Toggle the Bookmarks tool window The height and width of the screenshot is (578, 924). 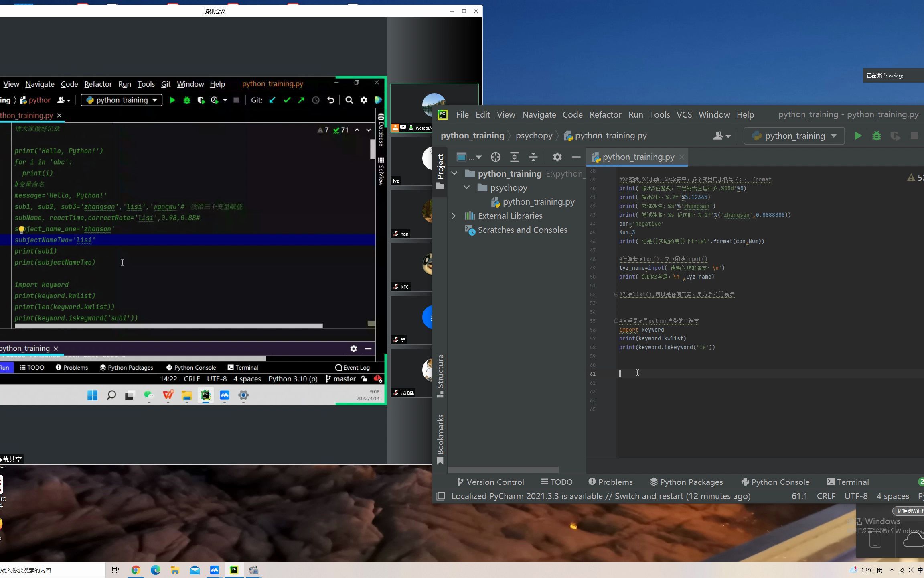(x=441, y=436)
